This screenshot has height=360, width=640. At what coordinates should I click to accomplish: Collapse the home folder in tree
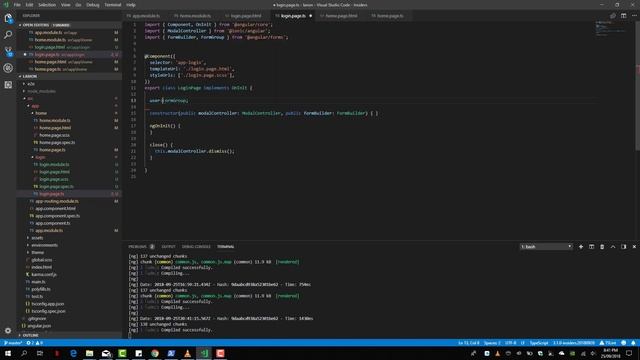pos(40,113)
